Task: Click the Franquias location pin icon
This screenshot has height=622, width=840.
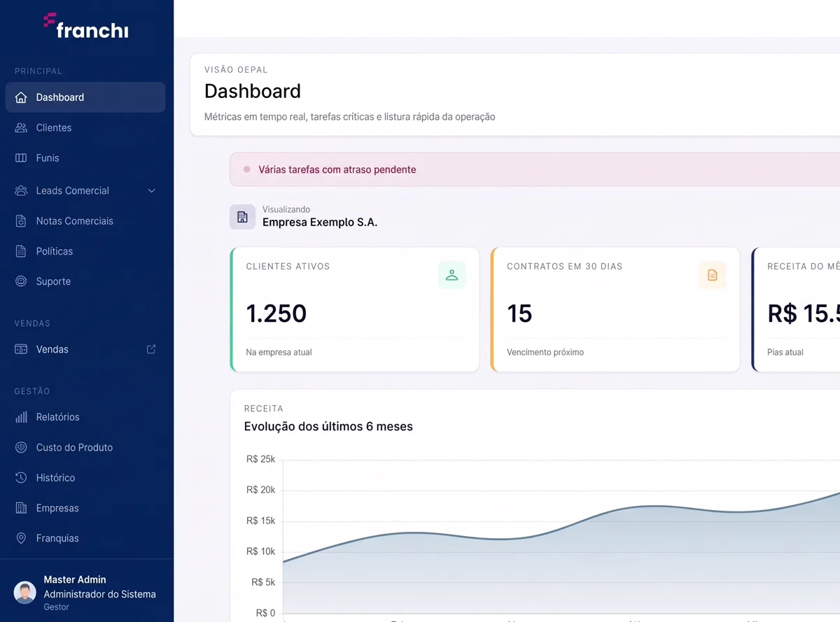Action: pos(21,538)
